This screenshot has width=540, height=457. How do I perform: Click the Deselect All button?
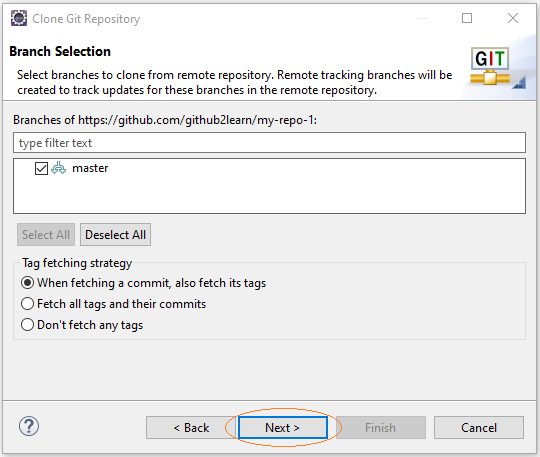click(115, 235)
